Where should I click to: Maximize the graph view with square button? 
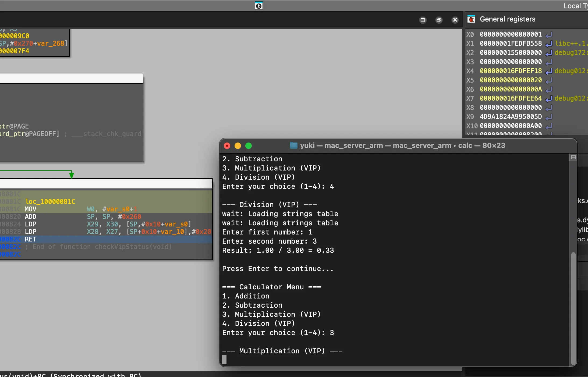click(x=423, y=20)
